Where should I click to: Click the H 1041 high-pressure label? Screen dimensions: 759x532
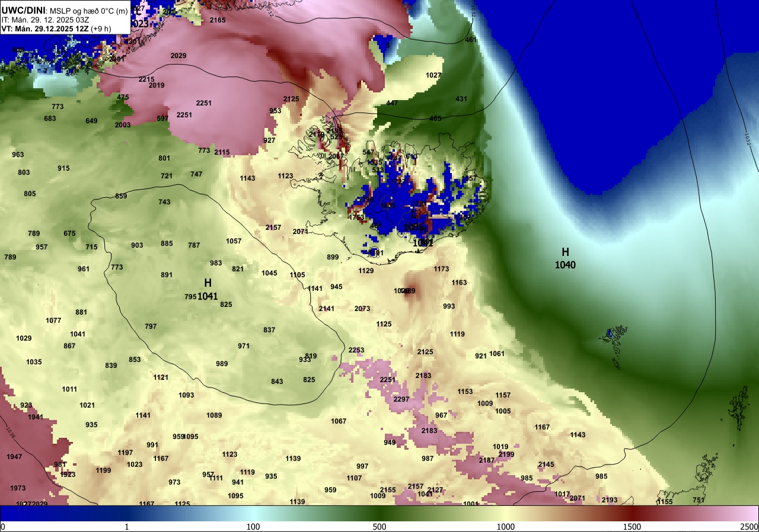[x=208, y=289]
